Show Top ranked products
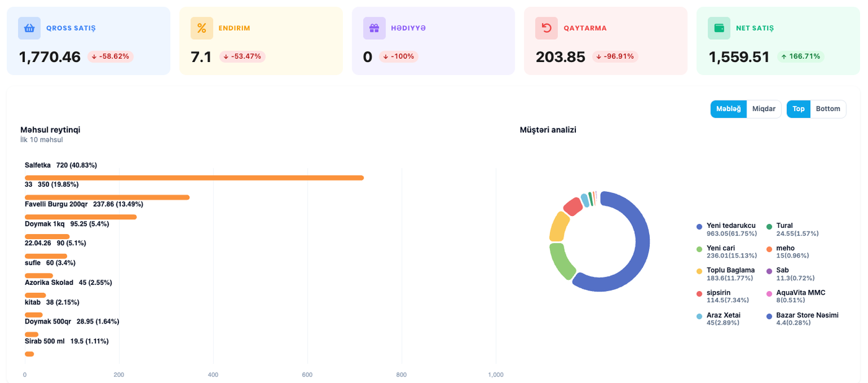The height and width of the screenshot is (383, 868). tap(799, 109)
